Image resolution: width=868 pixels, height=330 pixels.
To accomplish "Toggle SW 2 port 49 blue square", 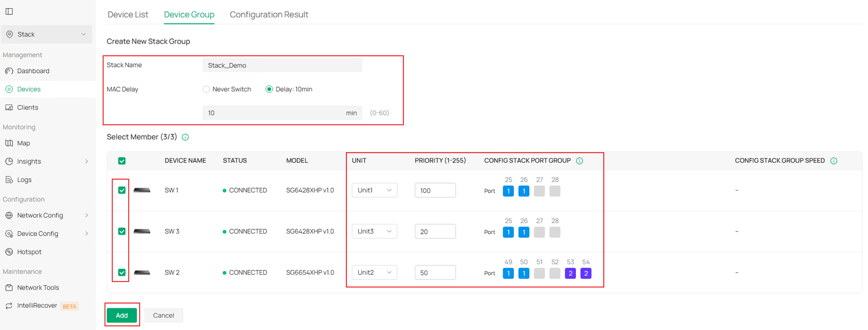I will [x=508, y=273].
